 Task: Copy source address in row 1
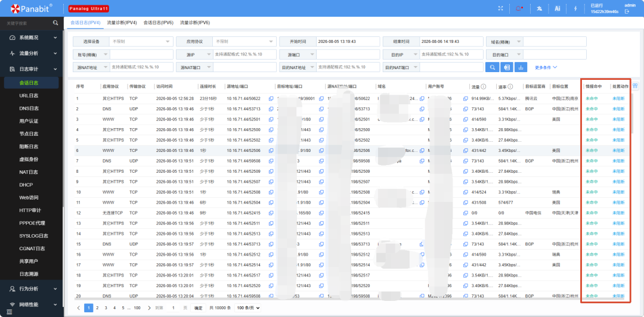tap(271, 98)
